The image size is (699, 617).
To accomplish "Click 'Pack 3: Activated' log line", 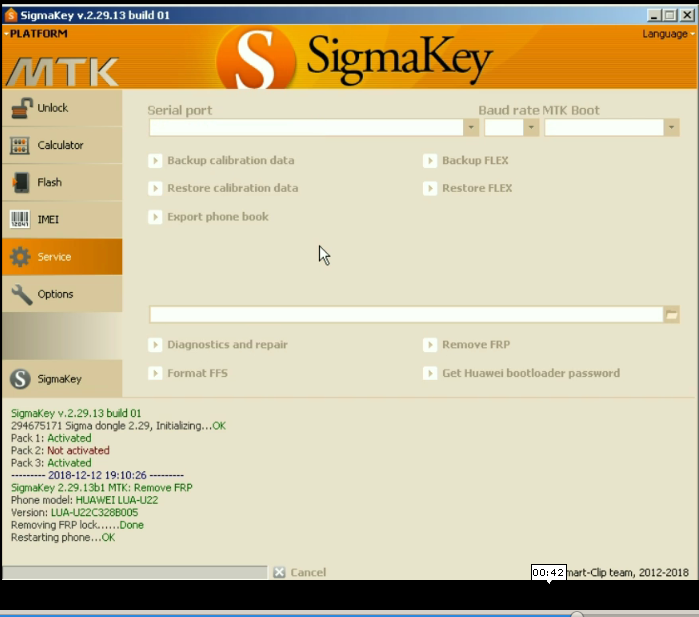I will point(51,463).
